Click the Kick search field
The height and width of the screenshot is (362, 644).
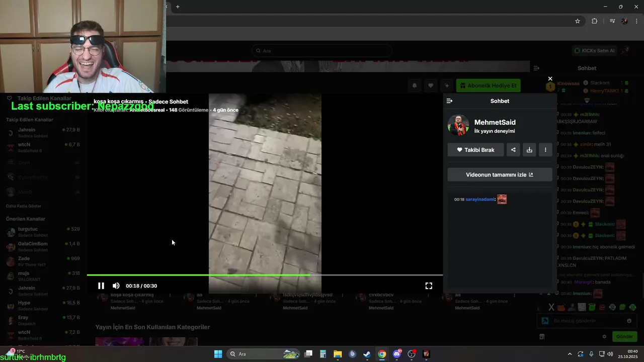point(322,51)
